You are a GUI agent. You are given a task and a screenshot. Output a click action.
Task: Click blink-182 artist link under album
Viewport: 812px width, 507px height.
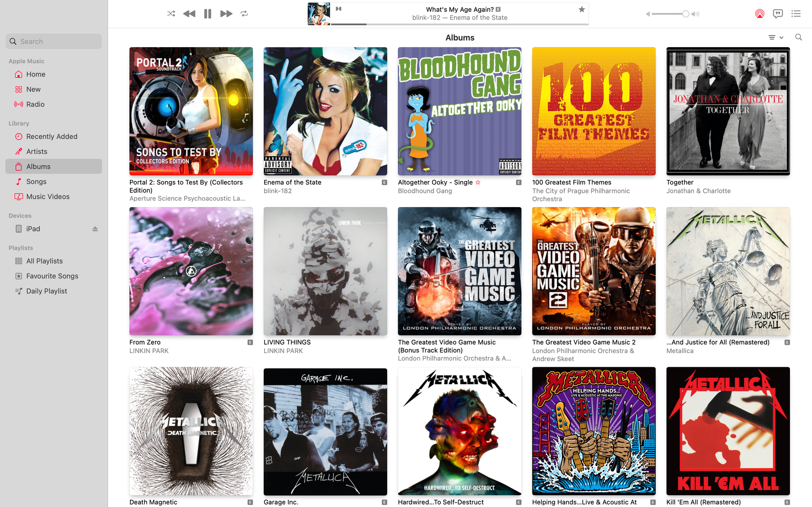pyautogui.click(x=278, y=191)
